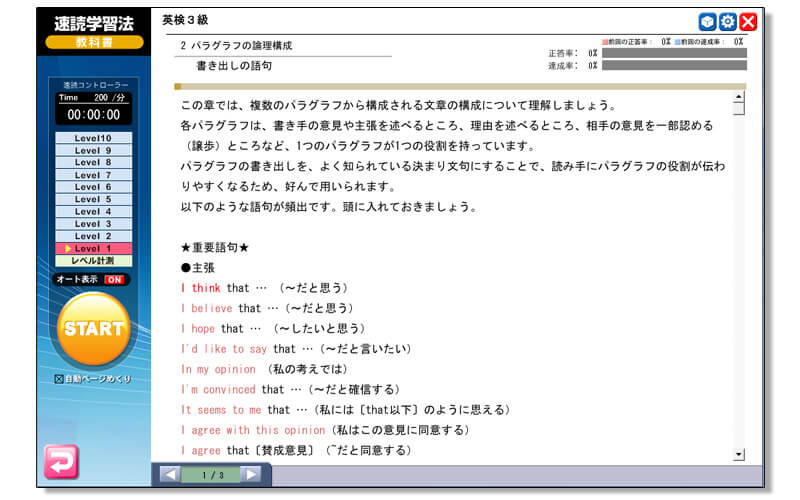Close the app with red X icon
800x500 pixels.
click(748, 22)
